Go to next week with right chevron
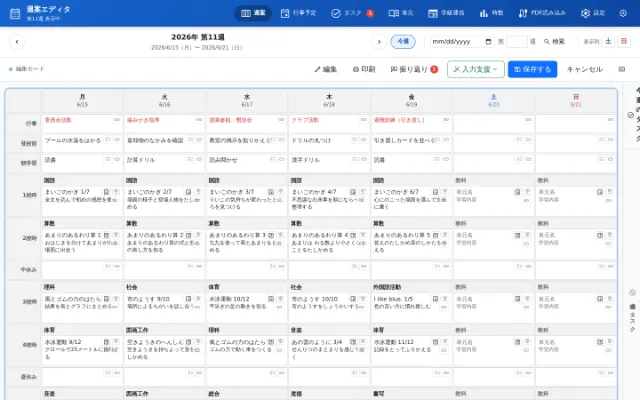This screenshot has height=400, width=640. (x=379, y=42)
